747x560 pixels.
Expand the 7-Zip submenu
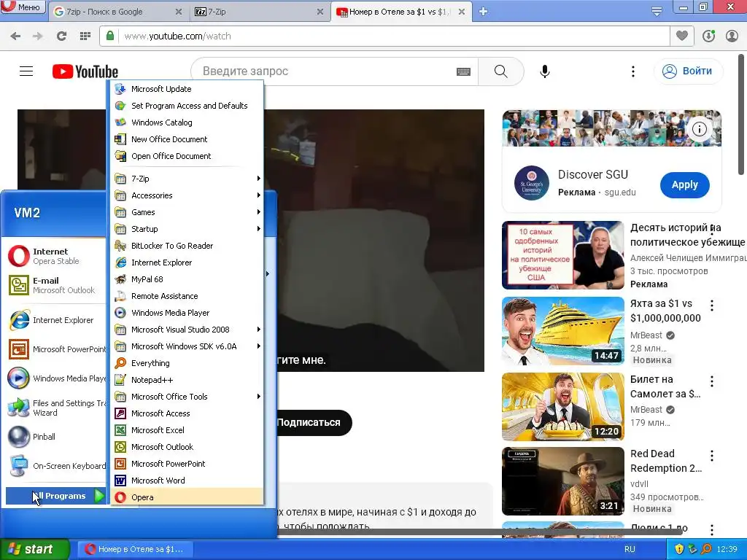click(187, 179)
